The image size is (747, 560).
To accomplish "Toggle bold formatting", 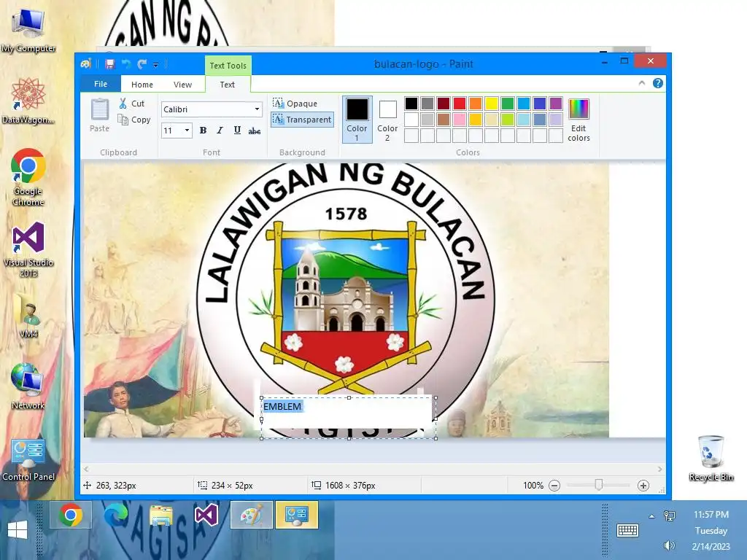I will pyautogui.click(x=203, y=131).
